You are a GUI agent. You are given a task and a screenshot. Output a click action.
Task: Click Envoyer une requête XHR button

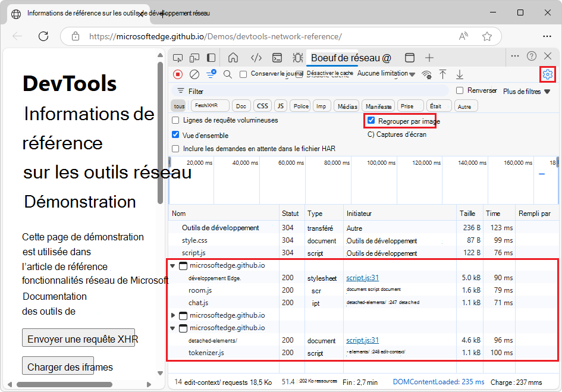(x=79, y=337)
